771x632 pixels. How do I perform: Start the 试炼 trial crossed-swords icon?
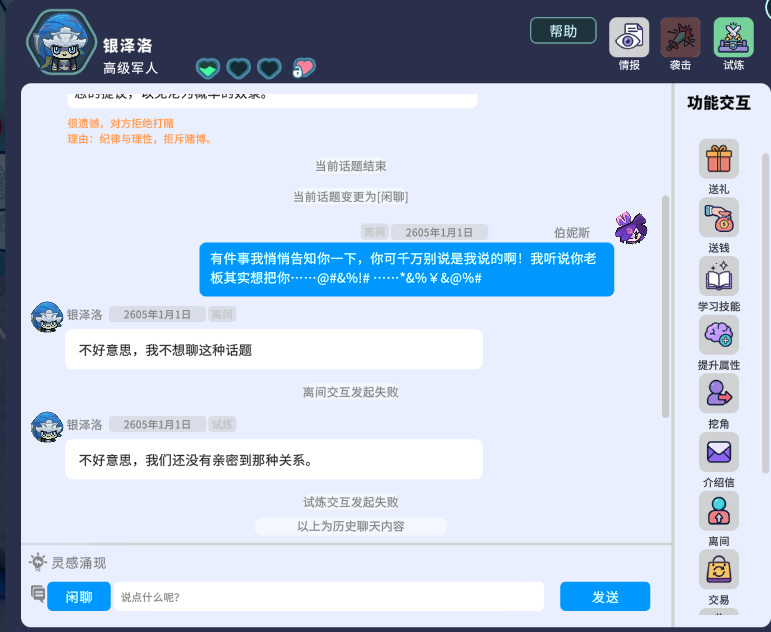(x=733, y=38)
